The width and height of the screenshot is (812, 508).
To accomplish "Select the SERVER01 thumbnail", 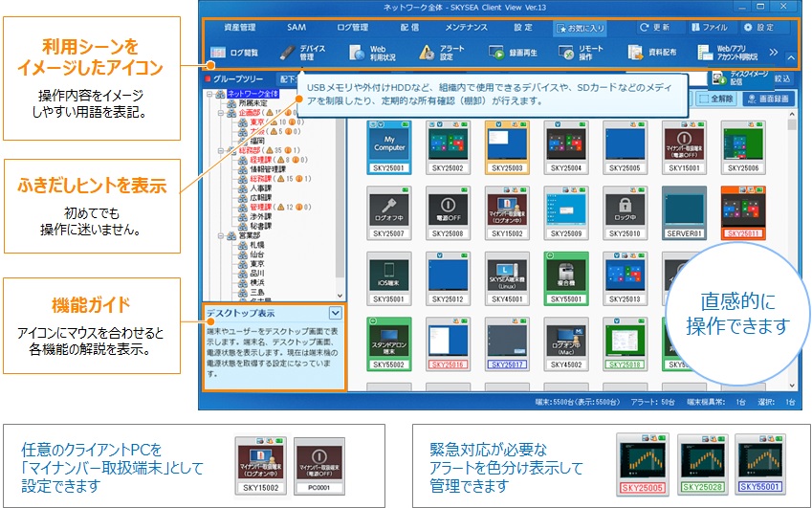I will point(684,212).
